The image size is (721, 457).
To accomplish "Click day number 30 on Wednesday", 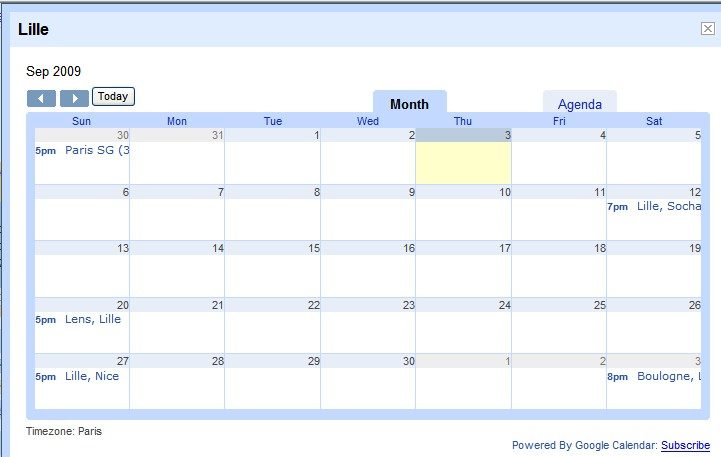I will (x=407, y=361).
